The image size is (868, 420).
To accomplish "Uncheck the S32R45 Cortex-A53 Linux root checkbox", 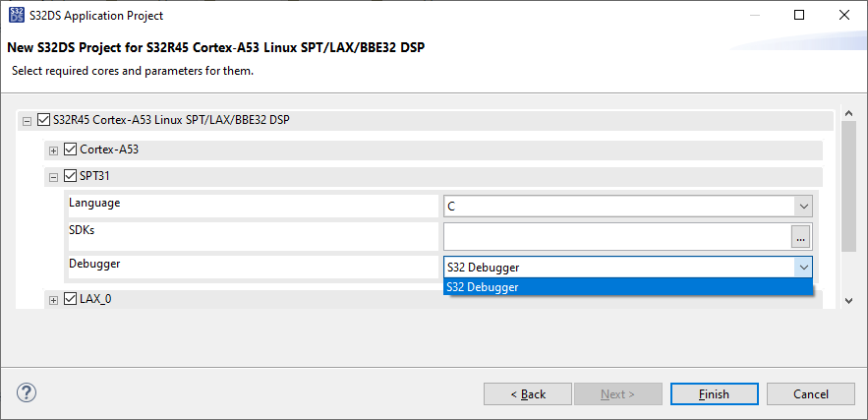I will click(x=42, y=120).
